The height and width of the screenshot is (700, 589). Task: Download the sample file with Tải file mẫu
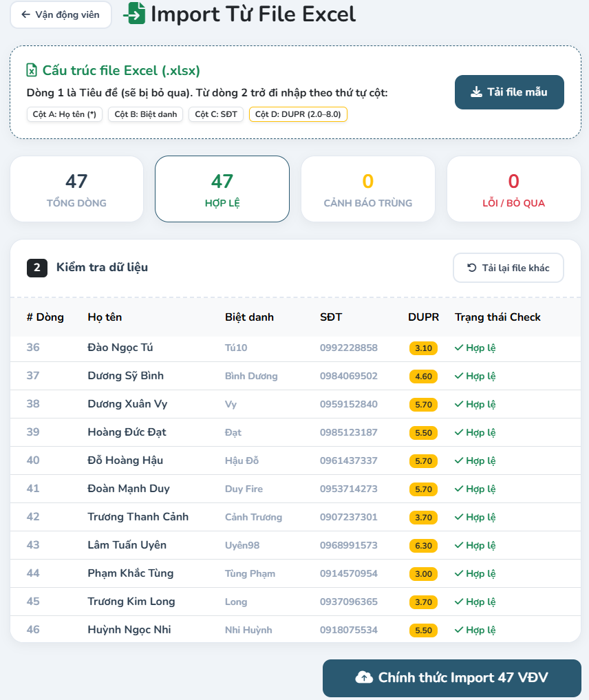(x=509, y=92)
